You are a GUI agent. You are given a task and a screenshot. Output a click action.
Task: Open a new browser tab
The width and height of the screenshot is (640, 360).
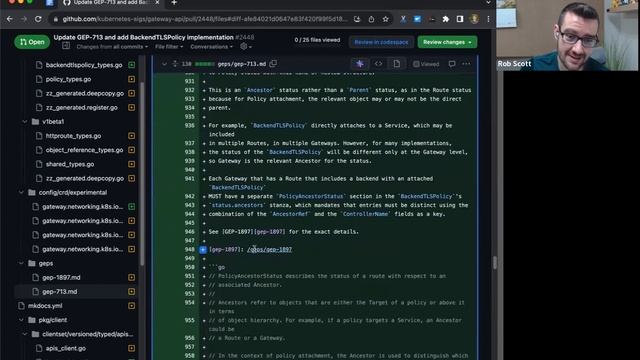[x=174, y=3]
